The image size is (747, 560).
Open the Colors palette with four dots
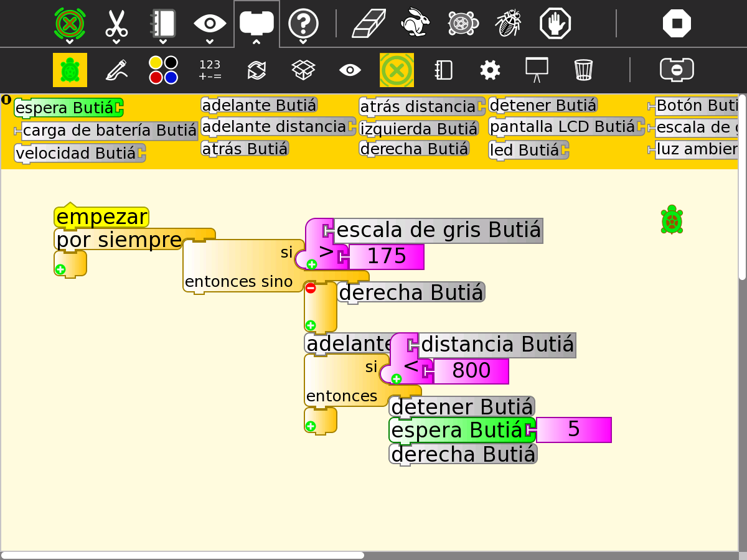[x=163, y=70]
